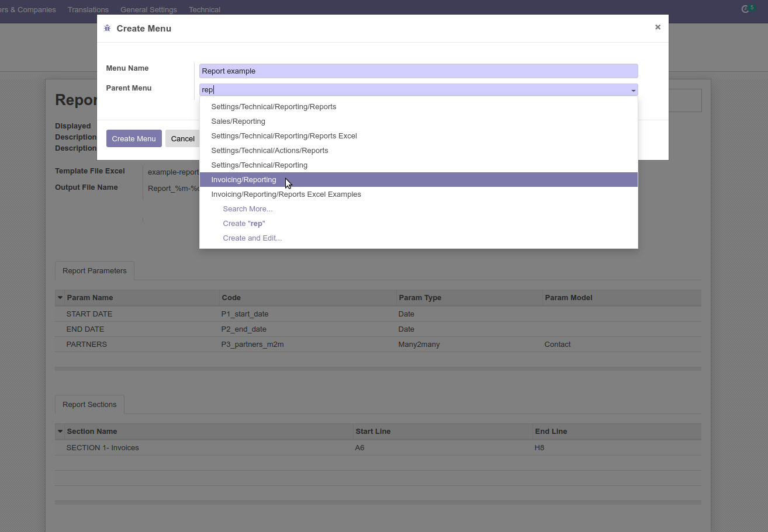This screenshot has height=532, width=768.
Task: Open the Technical top menu
Action: click(205, 9)
